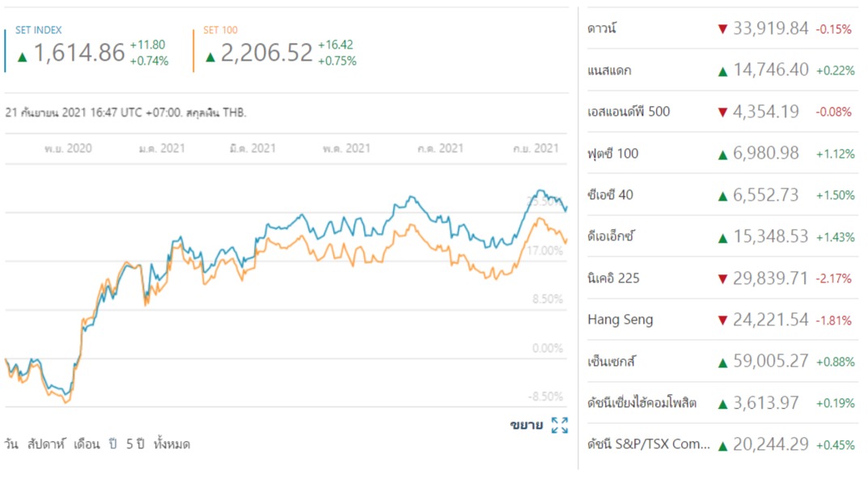Screen dimensions: 868x492
Task: Select the day (วัน) time range
Action: click(x=11, y=443)
